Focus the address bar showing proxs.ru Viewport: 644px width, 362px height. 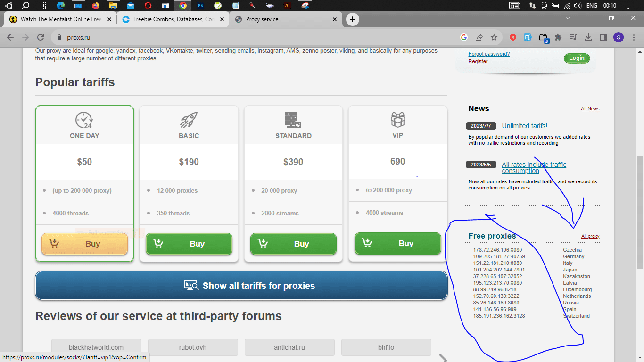click(255, 37)
